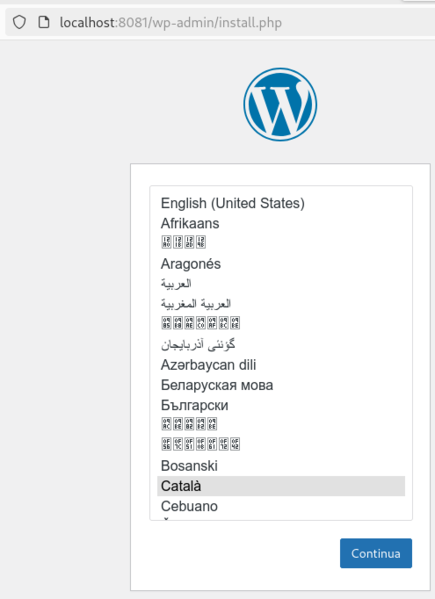Select the highlighted Català option
The image size is (435, 599).
coord(281,486)
